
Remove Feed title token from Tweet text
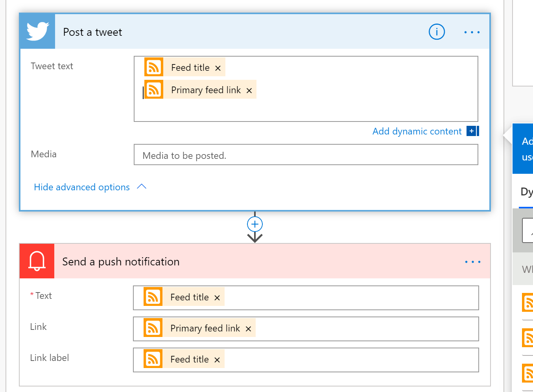click(x=218, y=68)
